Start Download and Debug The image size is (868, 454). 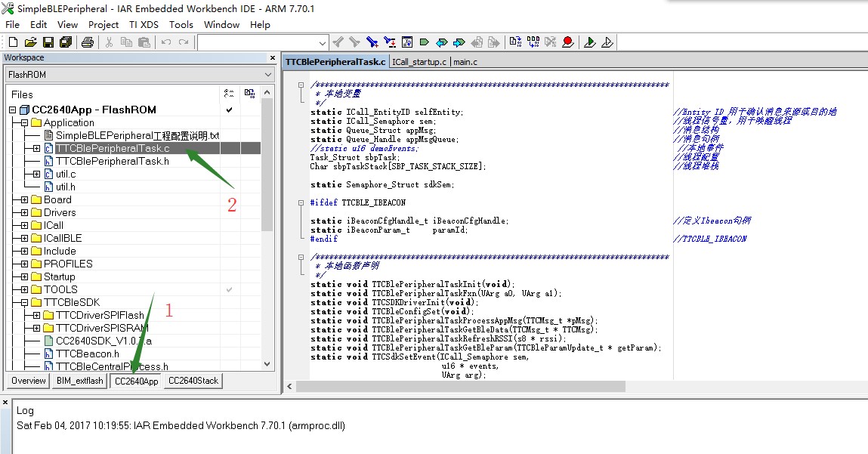click(589, 42)
